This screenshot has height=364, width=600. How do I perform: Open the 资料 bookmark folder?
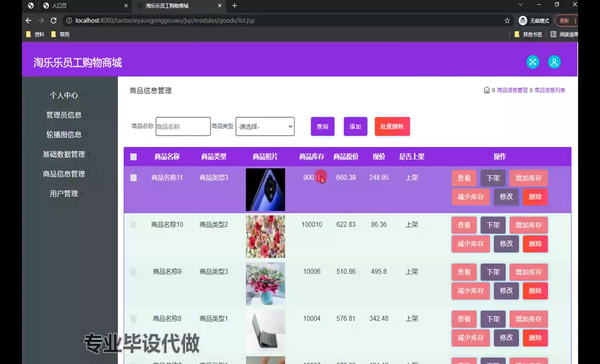[35, 34]
